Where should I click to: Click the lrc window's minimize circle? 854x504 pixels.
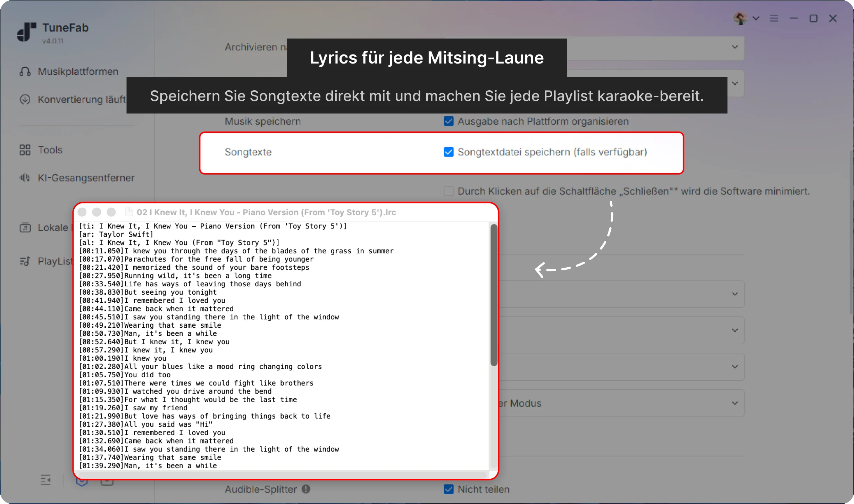pos(97,212)
